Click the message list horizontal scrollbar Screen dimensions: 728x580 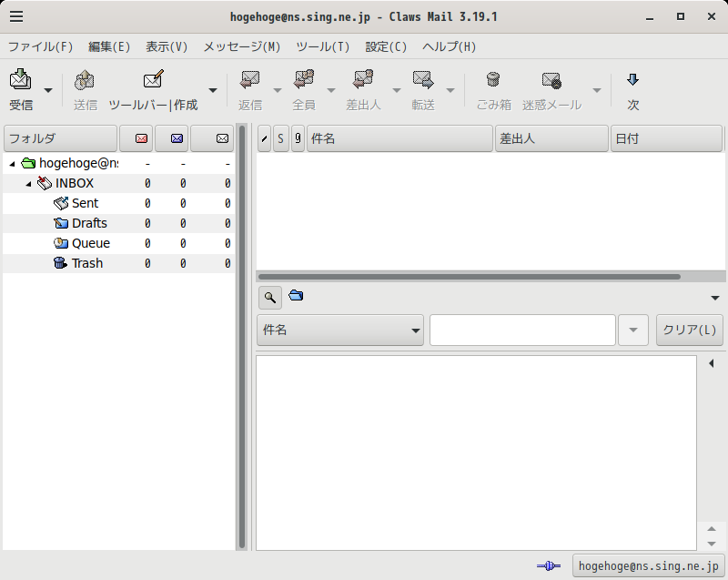pos(470,277)
